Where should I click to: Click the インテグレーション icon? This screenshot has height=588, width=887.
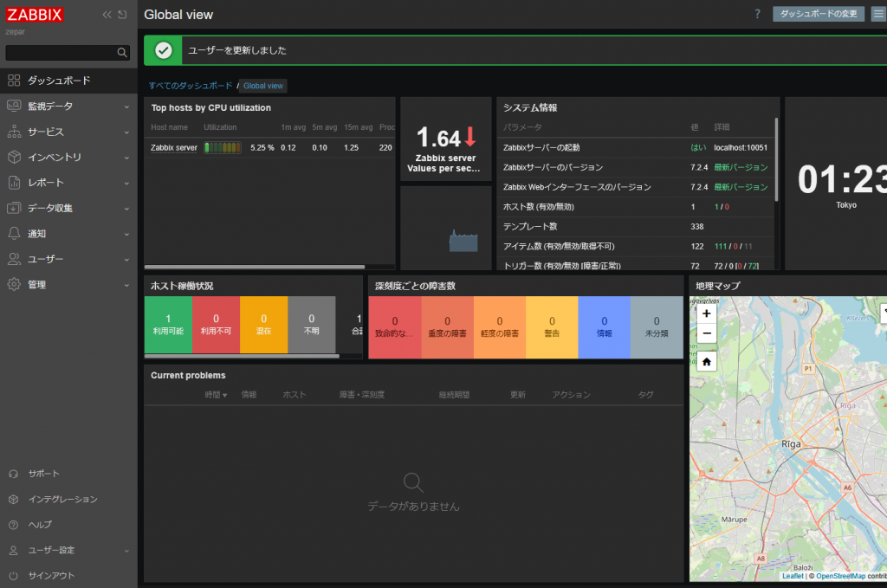pyautogui.click(x=14, y=499)
